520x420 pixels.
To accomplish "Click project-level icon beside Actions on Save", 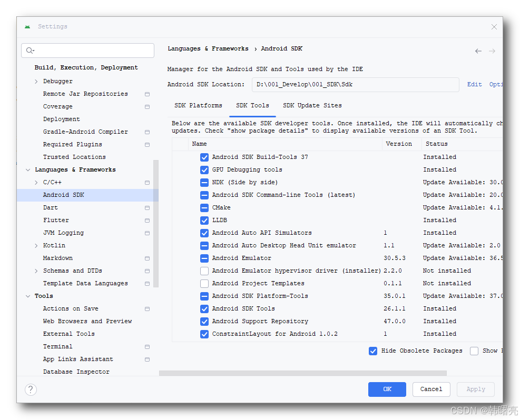I will coord(147,309).
